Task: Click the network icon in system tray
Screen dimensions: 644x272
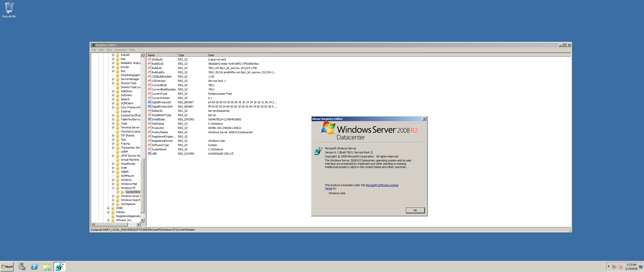Action: (614, 267)
